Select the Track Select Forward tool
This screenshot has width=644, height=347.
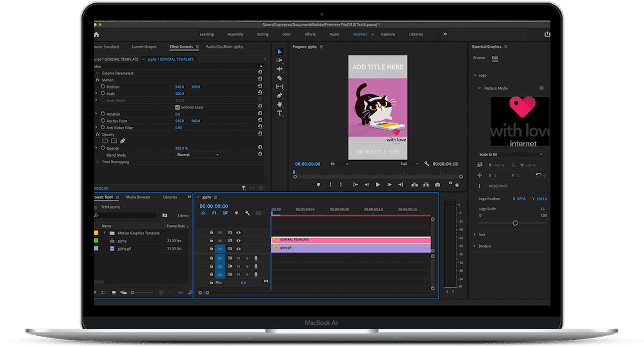click(x=280, y=60)
